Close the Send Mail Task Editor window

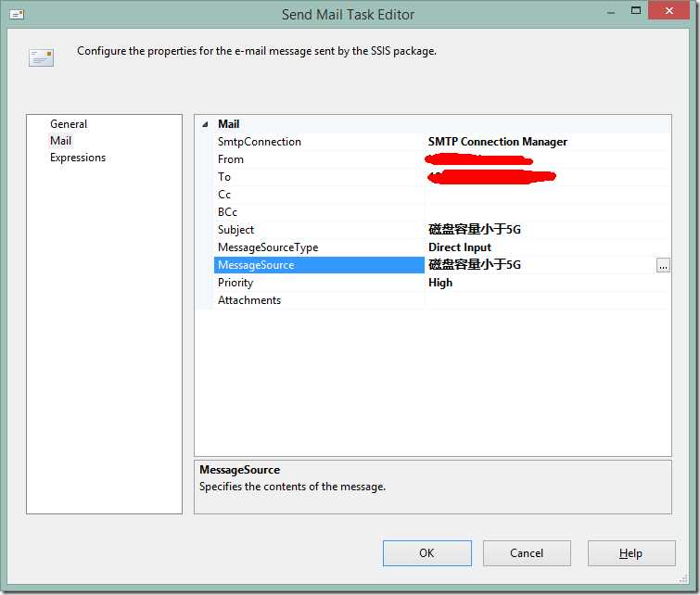tap(668, 11)
